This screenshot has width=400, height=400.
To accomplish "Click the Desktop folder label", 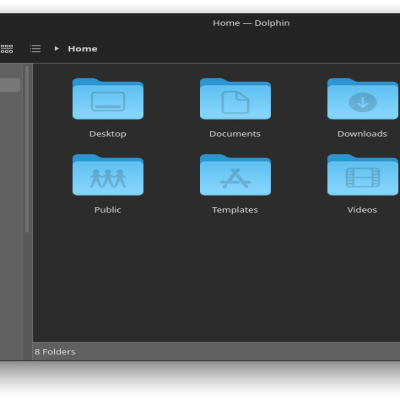I will point(108,134).
